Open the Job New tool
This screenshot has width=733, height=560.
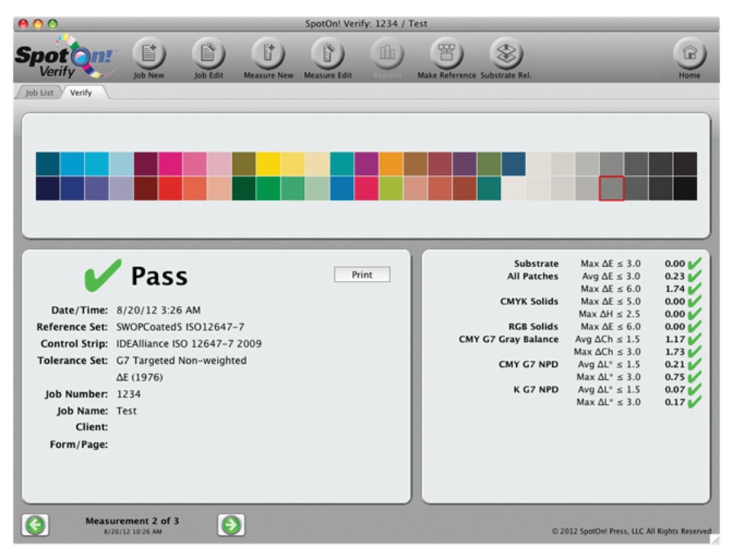[149, 53]
